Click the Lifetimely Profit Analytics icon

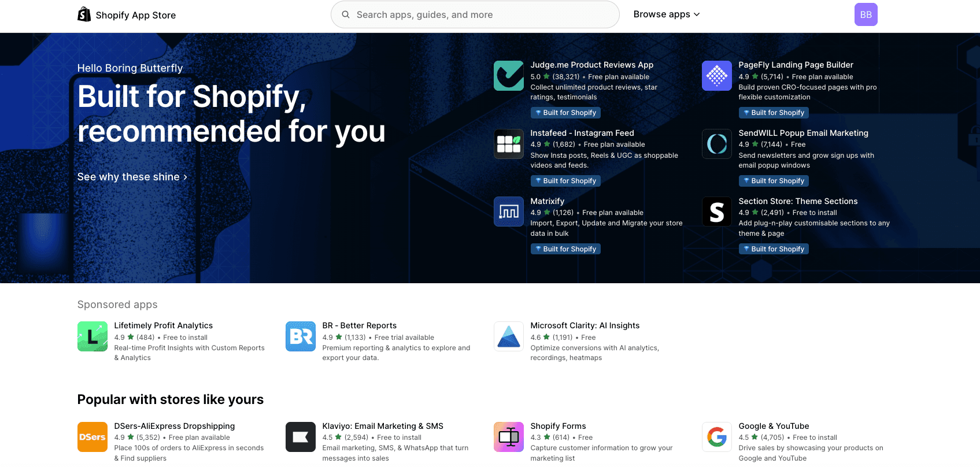coord(93,336)
